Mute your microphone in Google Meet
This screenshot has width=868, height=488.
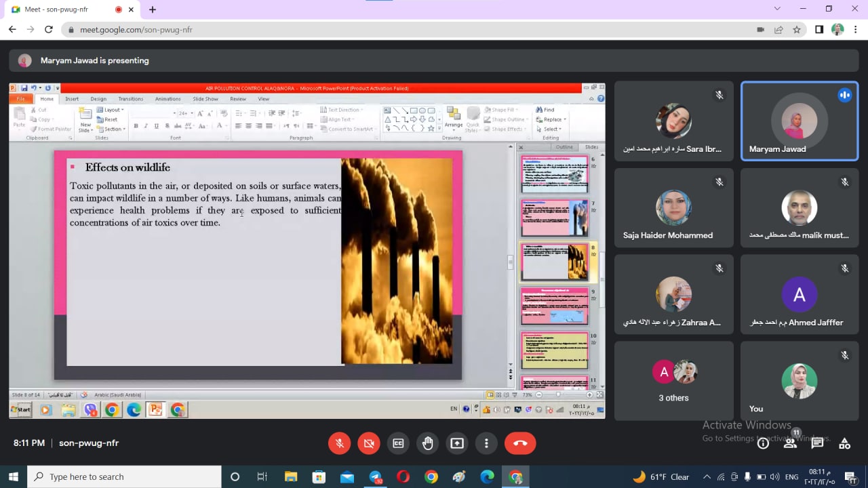click(x=339, y=443)
